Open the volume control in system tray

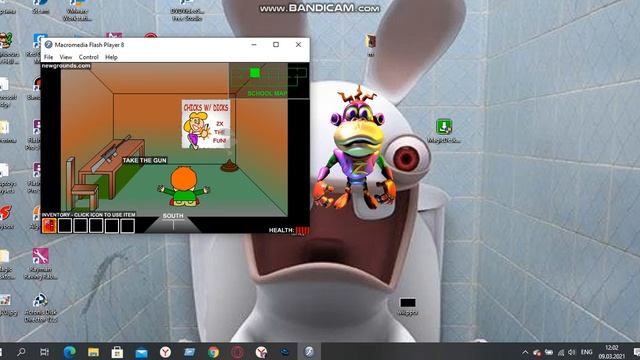(571, 352)
